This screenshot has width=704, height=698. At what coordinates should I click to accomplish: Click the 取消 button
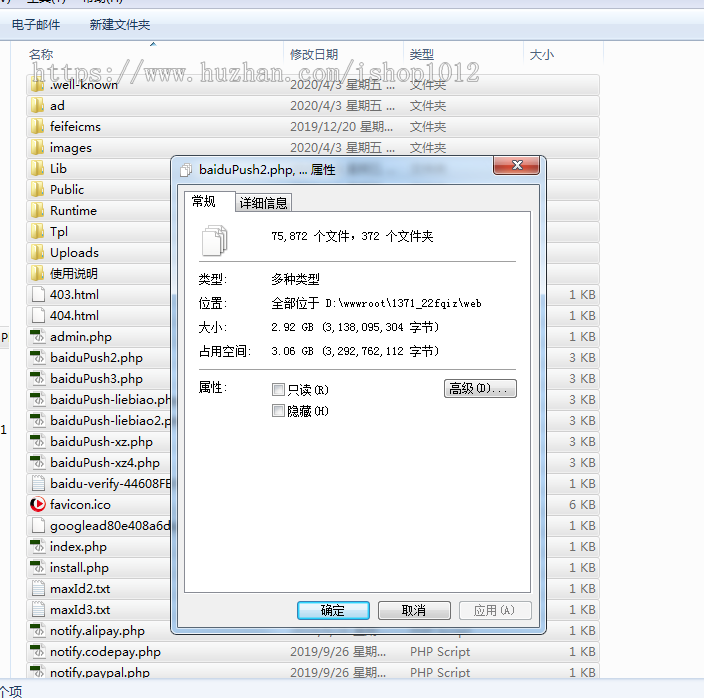(x=414, y=610)
